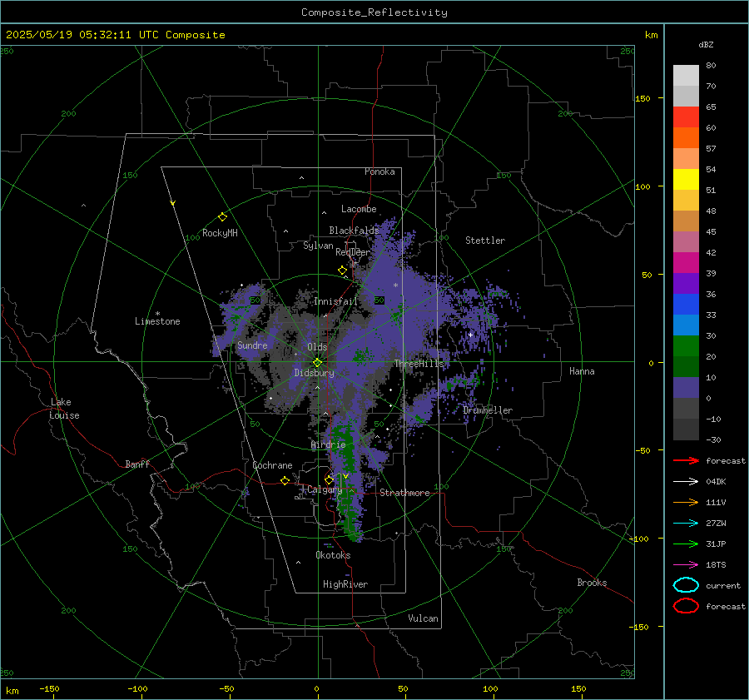This screenshot has width=749, height=700.
Task: Click the dBZ legend heading
Action: click(706, 44)
